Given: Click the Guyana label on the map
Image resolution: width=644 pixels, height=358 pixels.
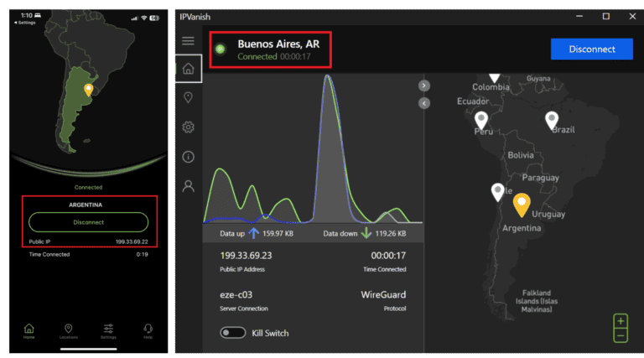Looking at the screenshot, I should (x=538, y=79).
